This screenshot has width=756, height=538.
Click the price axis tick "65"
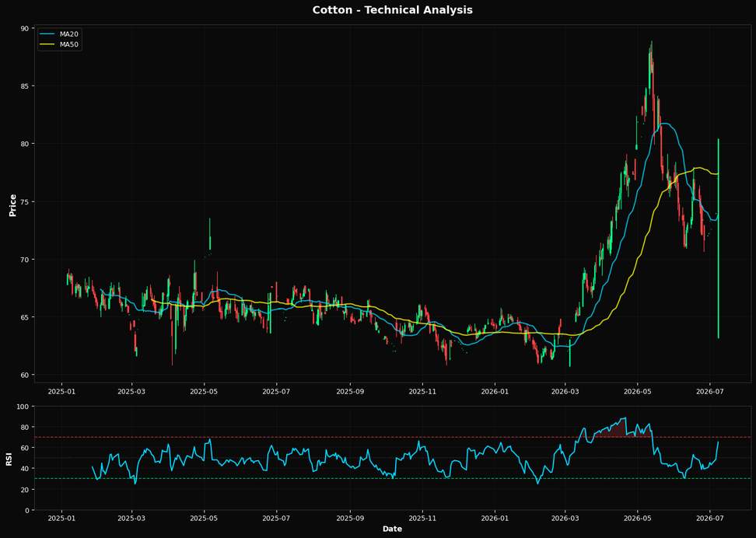25,317
